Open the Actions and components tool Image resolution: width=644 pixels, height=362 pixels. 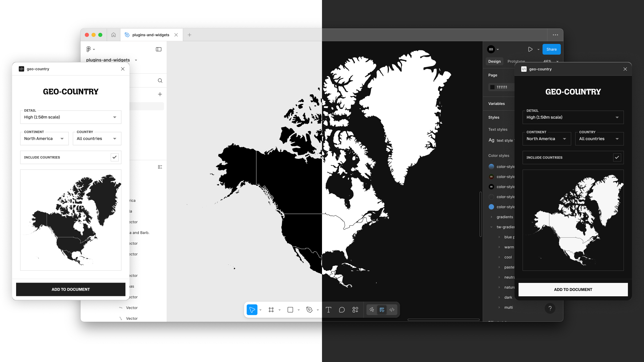pos(355,310)
